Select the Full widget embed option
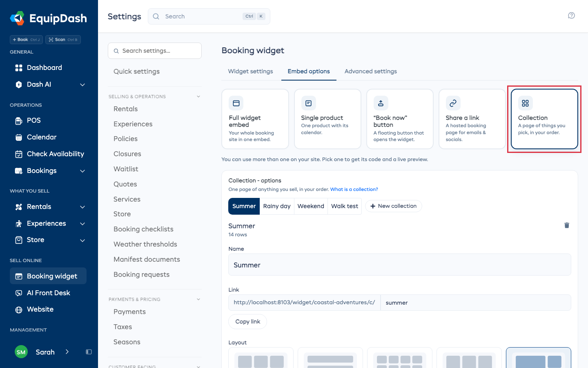 point(255,119)
